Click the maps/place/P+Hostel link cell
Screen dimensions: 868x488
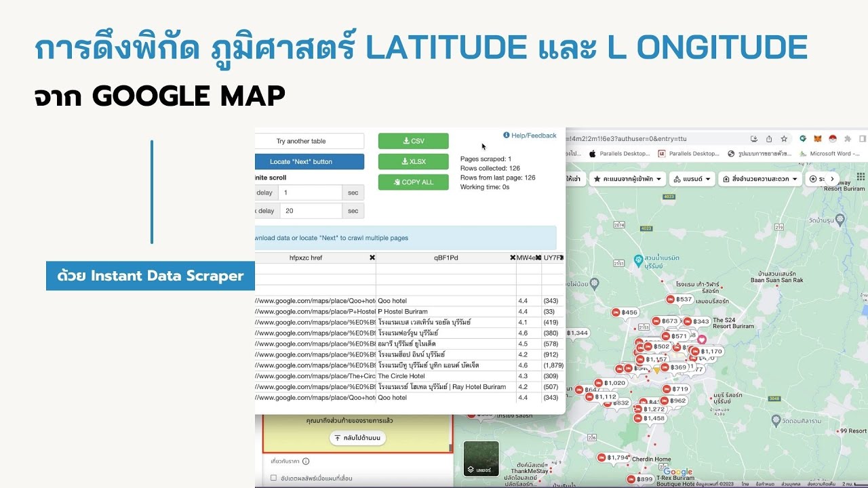(315, 311)
